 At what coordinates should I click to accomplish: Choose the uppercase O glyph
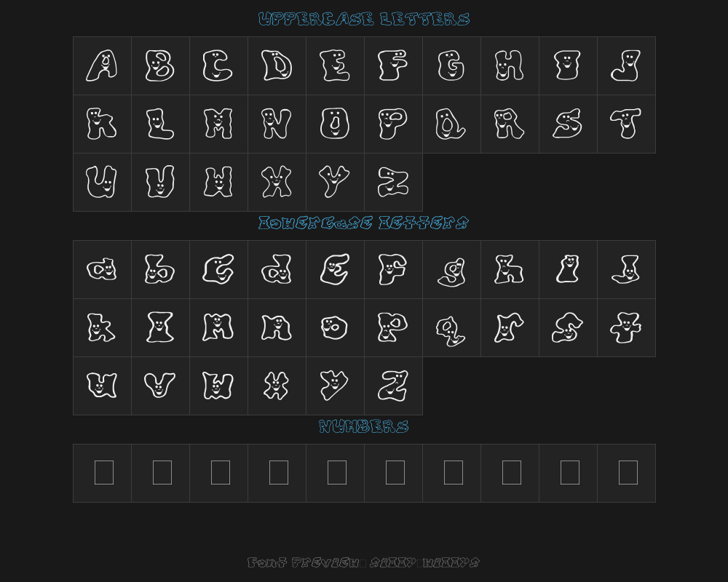point(335,124)
